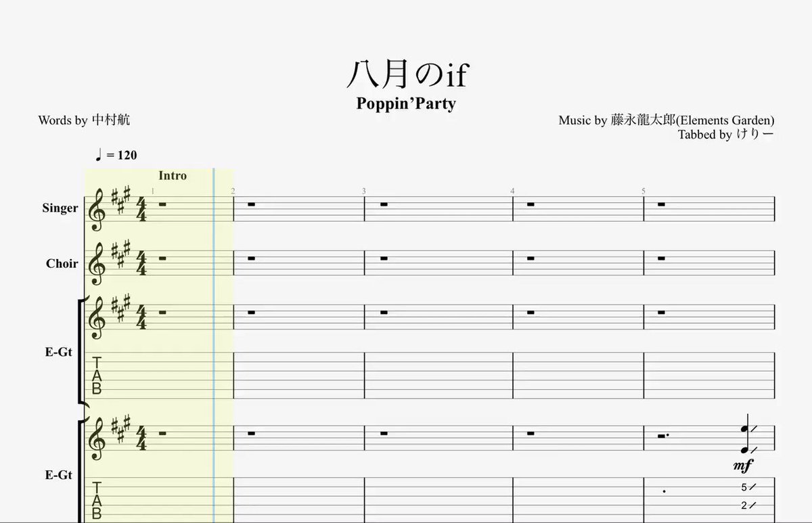Select the Singer staff treble clef
The image size is (812, 523).
point(97,209)
